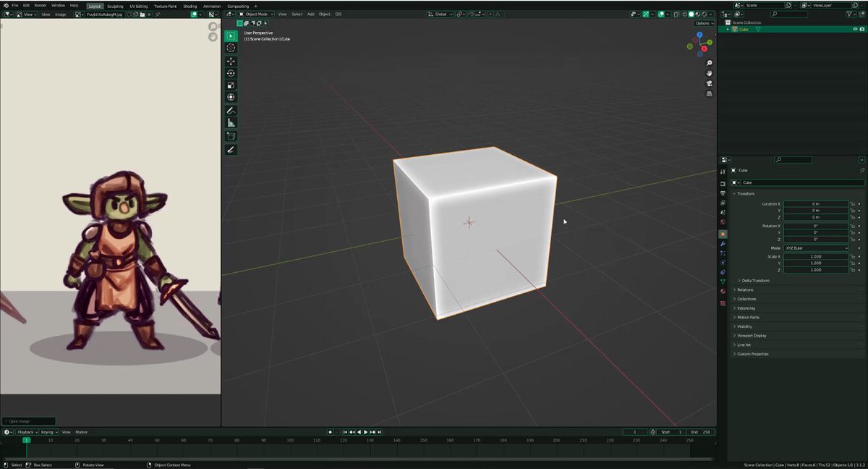Open the Modifier properties wrench tab

click(x=723, y=244)
